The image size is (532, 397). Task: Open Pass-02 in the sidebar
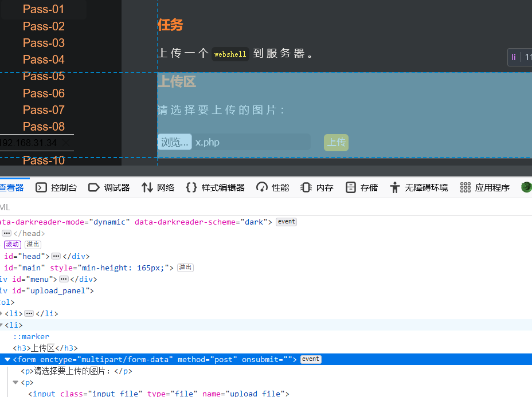tap(44, 26)
